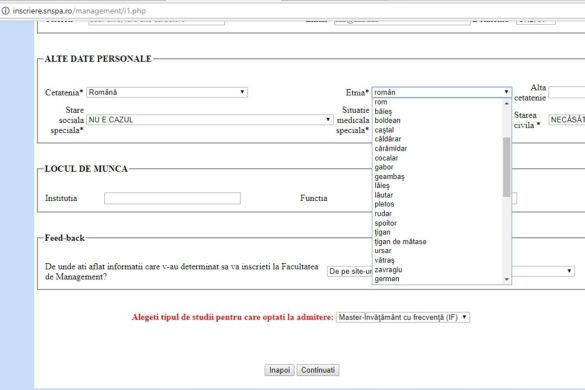
Task: Open the Feed-back source dropdown
Action: tap(451, 271)
